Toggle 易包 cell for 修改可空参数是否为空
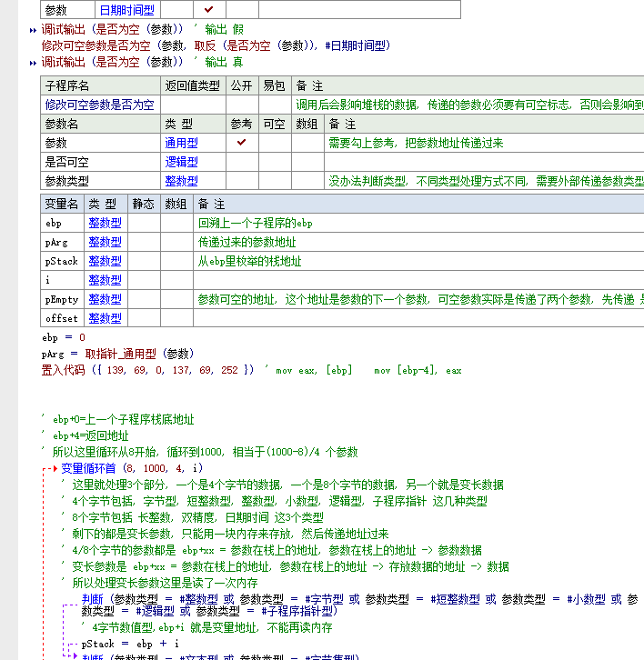644x660 pixels. [275, 105]
